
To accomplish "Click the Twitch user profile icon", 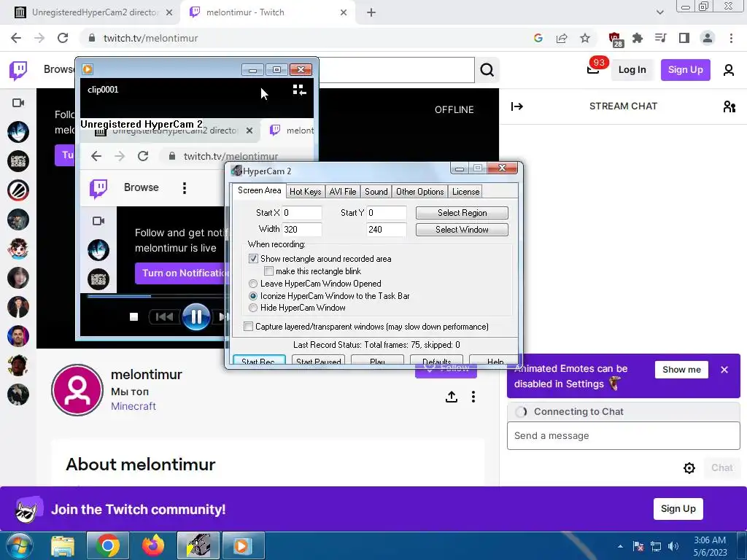I will [729, 70].
